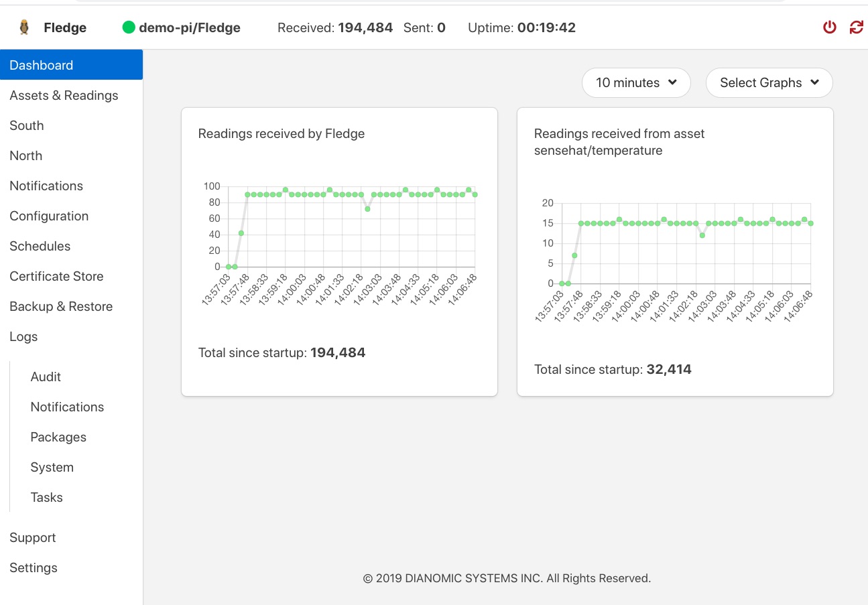
Task: Open Certificate Store from sidebar
Action: 56,276
